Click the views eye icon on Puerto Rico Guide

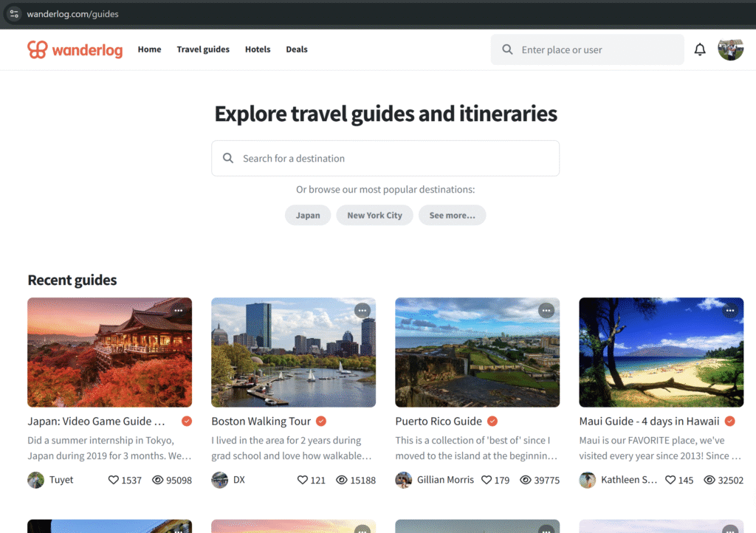click(526, 480)
